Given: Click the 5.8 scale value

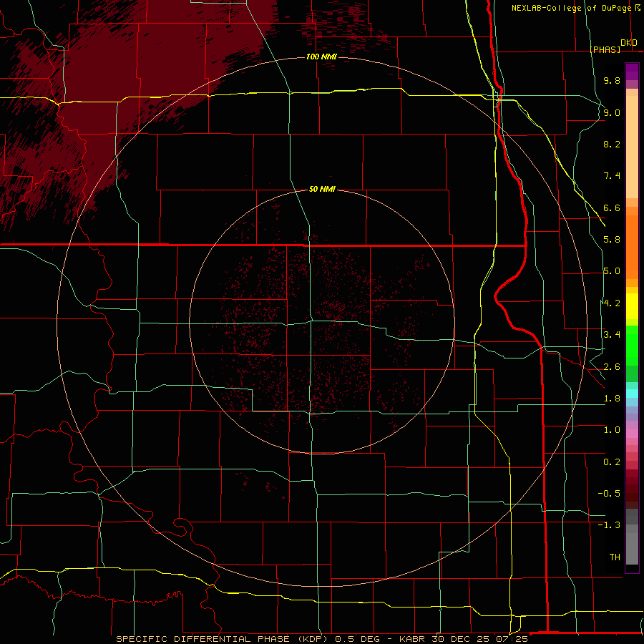Looking at the screenshot, I should click(x=612, y=240).
